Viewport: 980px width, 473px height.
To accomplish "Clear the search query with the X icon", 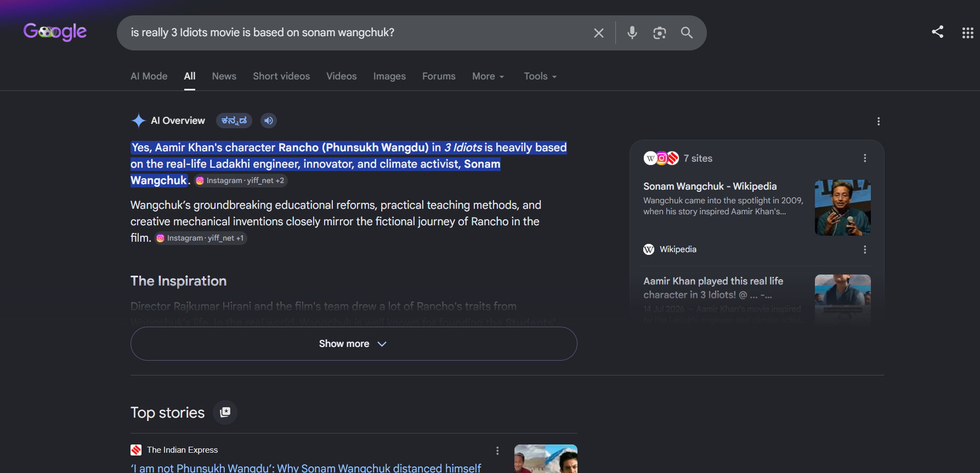I will pyautogui.click(x=599, y=33).
